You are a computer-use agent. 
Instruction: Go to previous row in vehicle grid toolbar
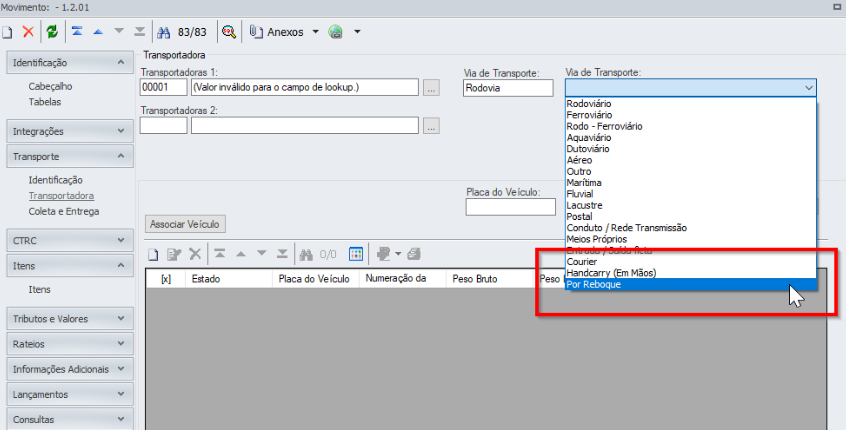pos(241,254)
